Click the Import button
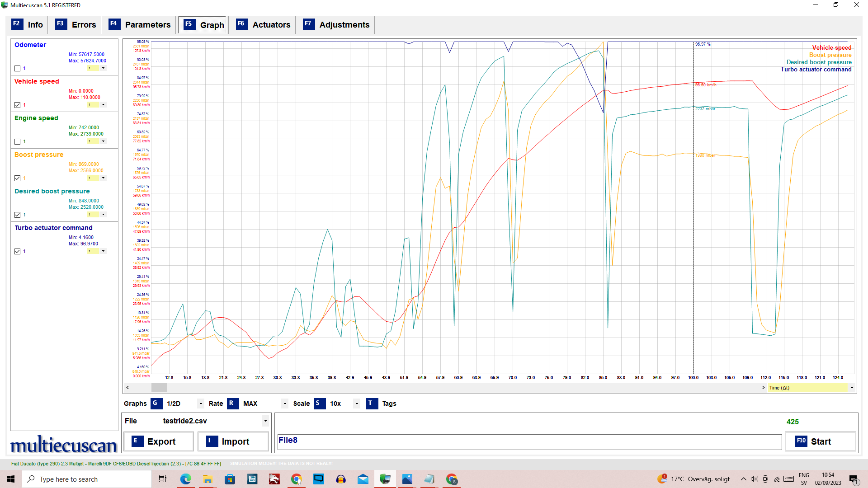Image resolution: width=868 pixels, height=488 pixels. (233, 441)
